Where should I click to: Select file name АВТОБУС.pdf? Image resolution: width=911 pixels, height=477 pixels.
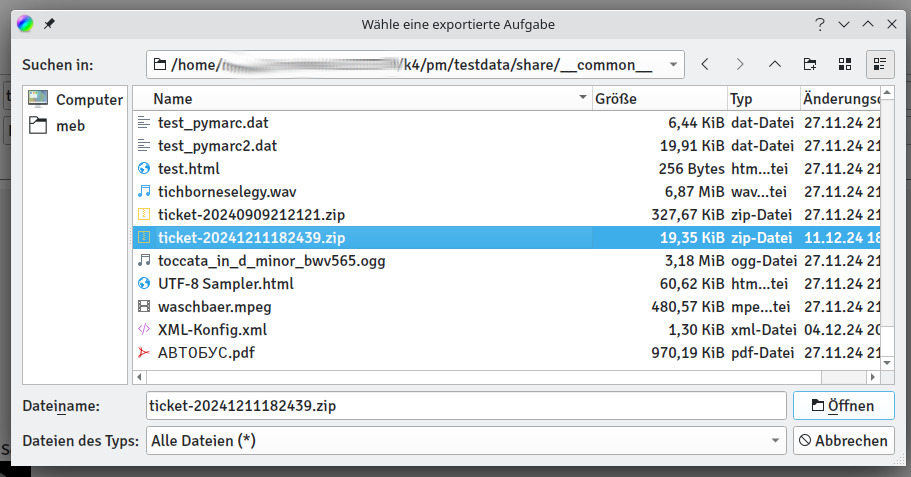[206, 352]
